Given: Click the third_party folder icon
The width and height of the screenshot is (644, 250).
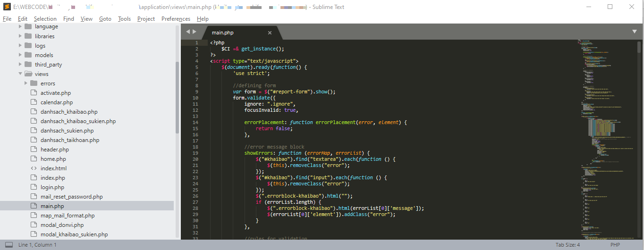Looking at the screenshot, I should pos(27,64).
